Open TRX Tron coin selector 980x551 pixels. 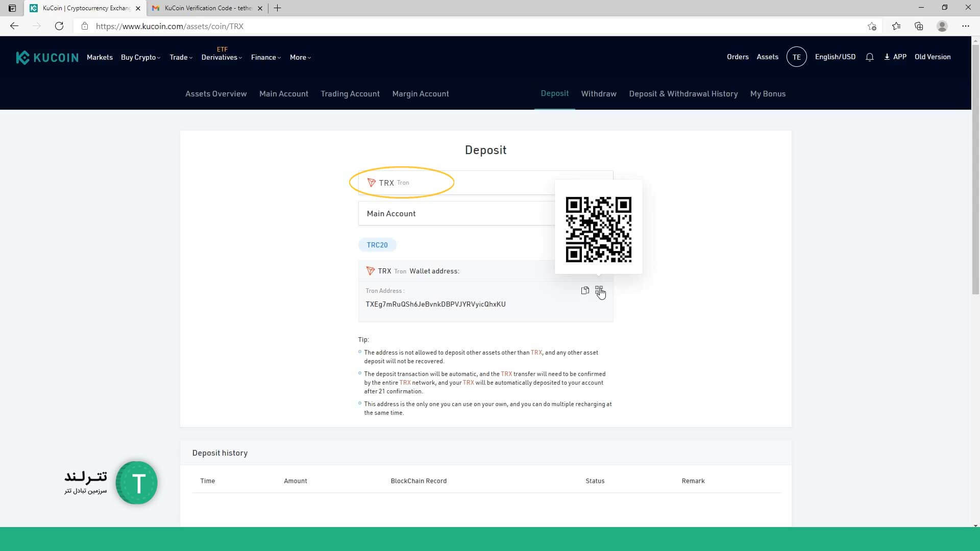[485, 183]
